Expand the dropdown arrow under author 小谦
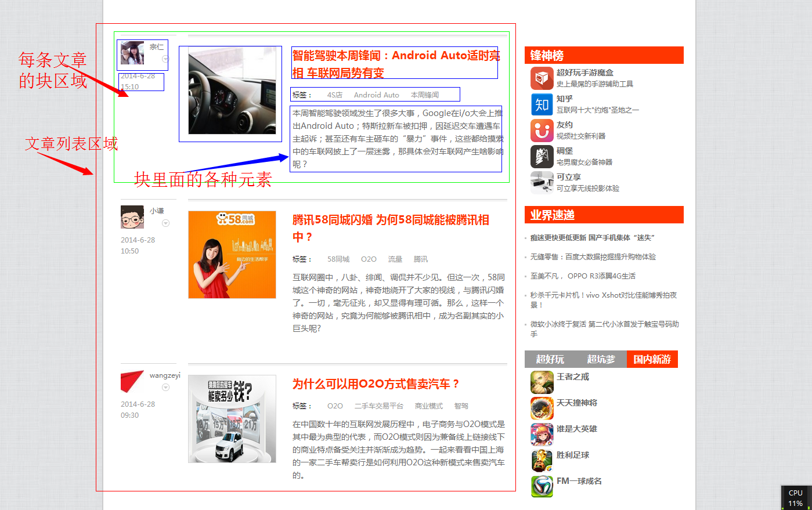Viewport: 812px width, 510px height. [x=165, y=223]
